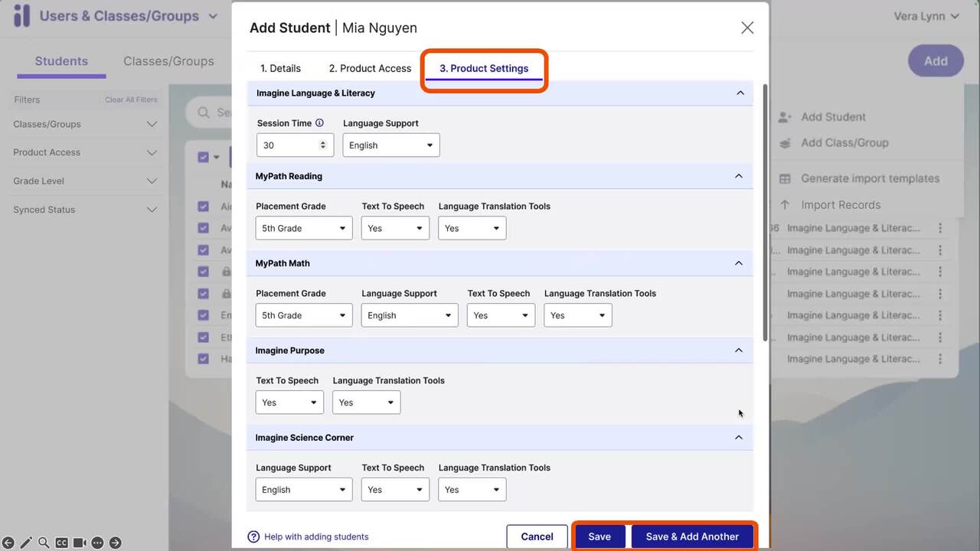The width and height of the screenshot is (980, 551).
Task: Open Imagine Science Corner Language Translation Tools dropdown
Action: pyautogui.click(x=472, y=490)
